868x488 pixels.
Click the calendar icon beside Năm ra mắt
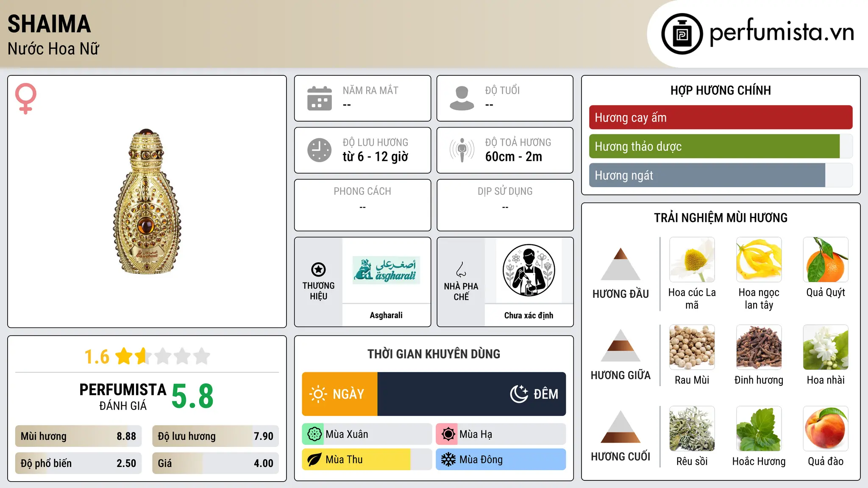coord(320,98)
